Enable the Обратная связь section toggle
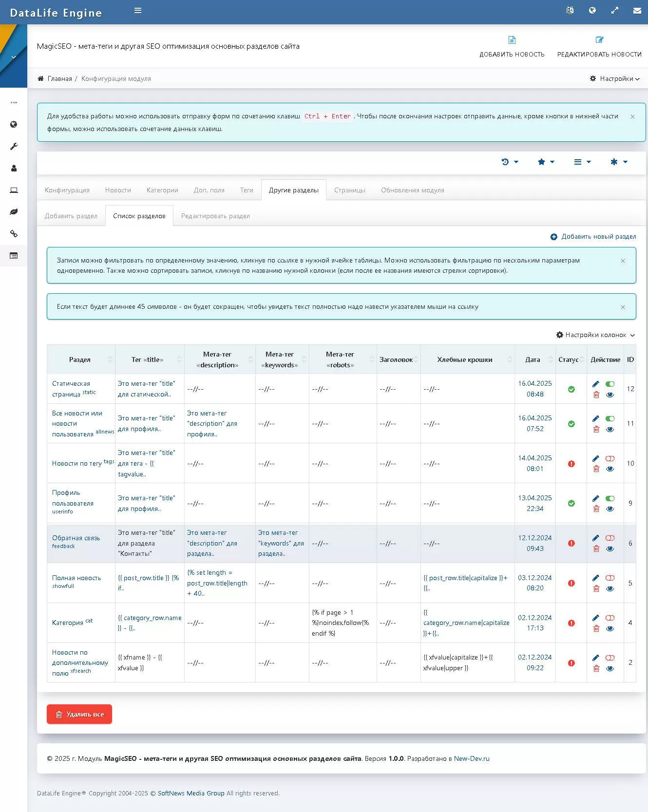 [x=610, y=538]
